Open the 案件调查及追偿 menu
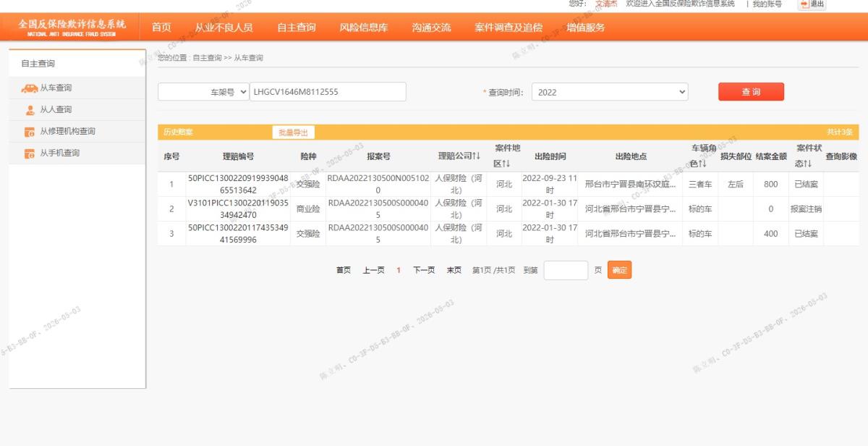 [509, 28]
